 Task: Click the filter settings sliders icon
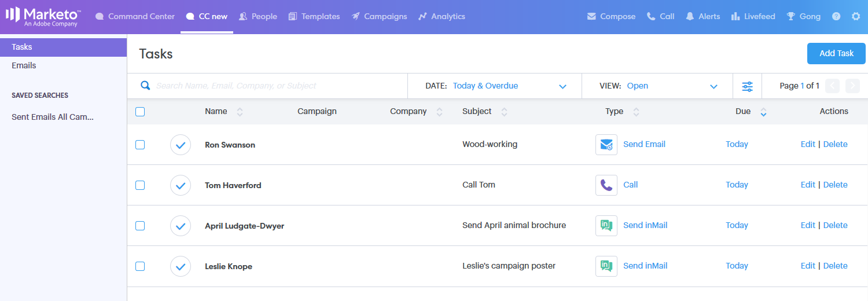click(x=747, y=86)
